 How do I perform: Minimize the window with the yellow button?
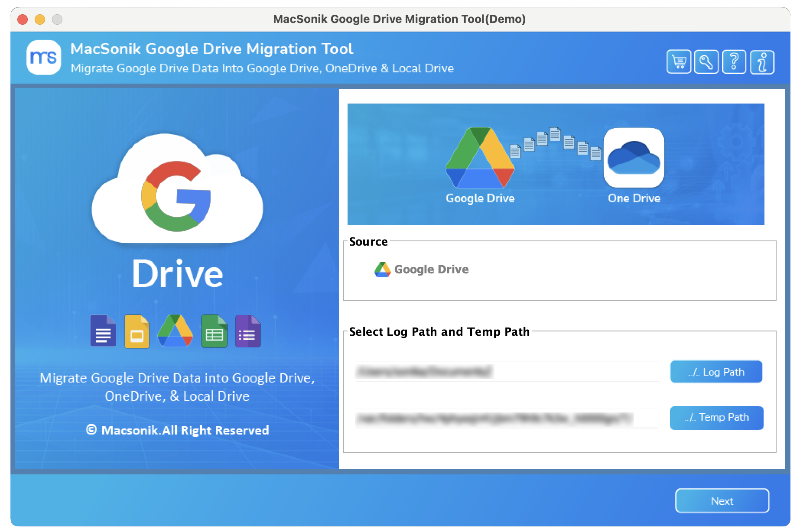click(x=40, y=19)
